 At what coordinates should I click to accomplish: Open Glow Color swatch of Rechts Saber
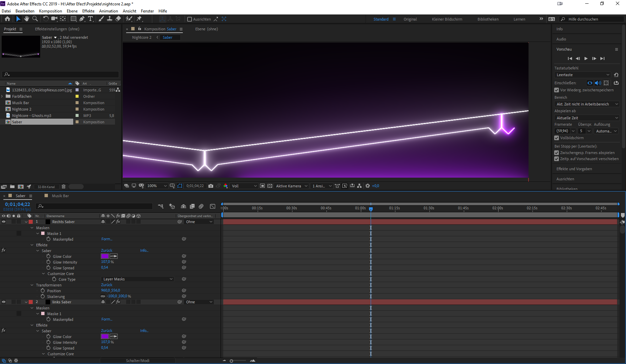point(105,256)
